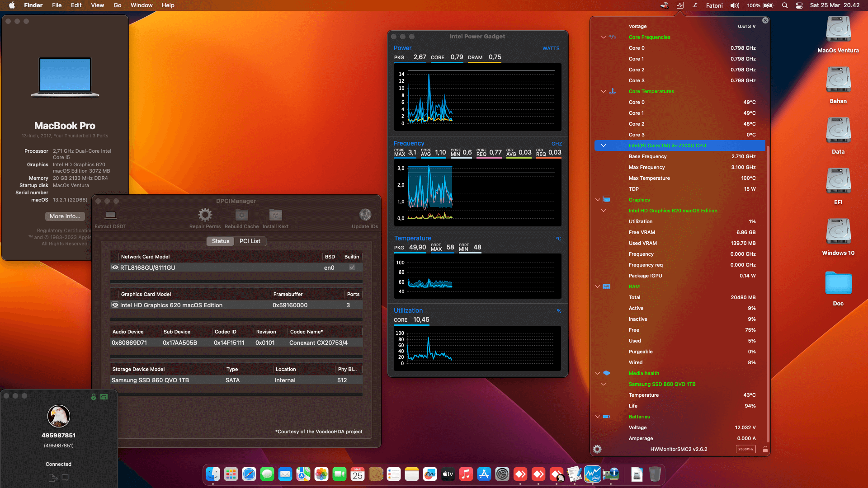Click battery 100% indicator in menu bar
Viewport: 868px width, 488px height.
[x=760, y=5]
